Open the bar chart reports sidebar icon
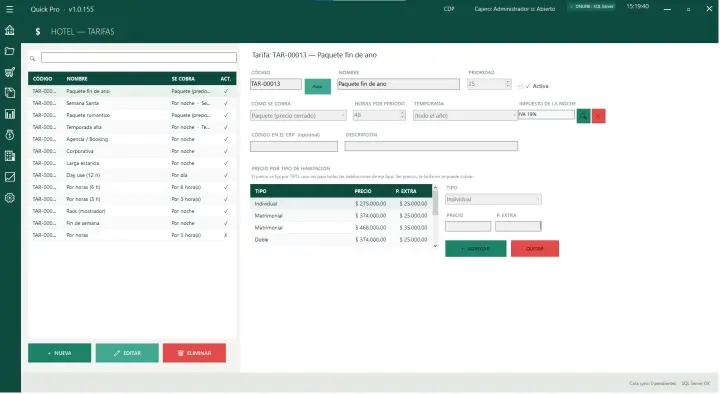Image resolution: width=720 pixels, height=394 pixels. [10, 114]
